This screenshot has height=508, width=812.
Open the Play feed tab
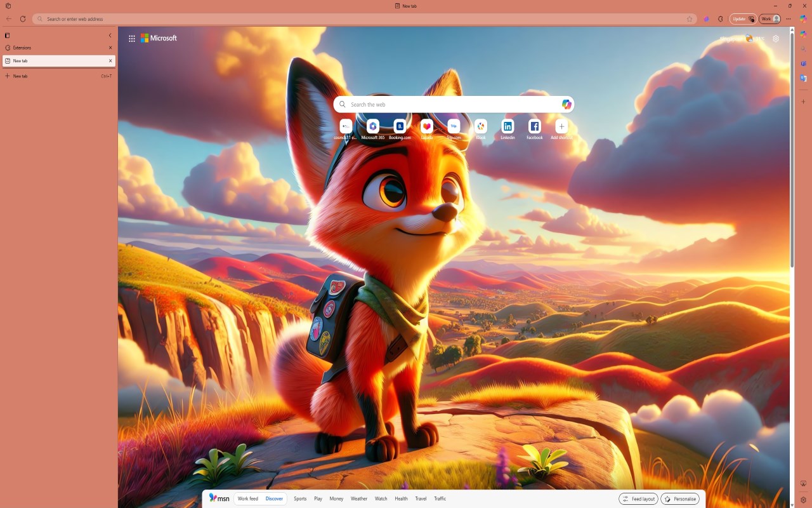coord(318,498)
